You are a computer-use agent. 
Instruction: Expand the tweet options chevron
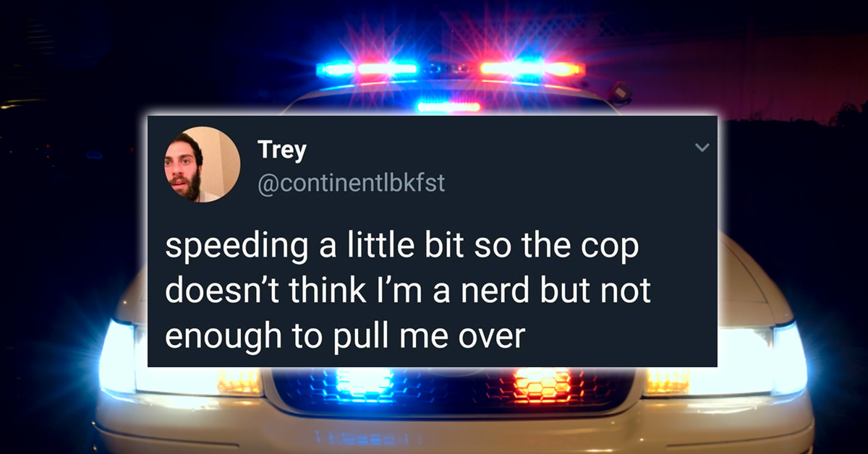(x=701, y=148)
